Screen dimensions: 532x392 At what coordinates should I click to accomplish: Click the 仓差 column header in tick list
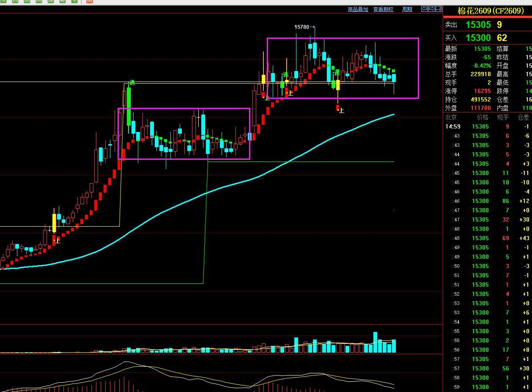click(523, 118)
